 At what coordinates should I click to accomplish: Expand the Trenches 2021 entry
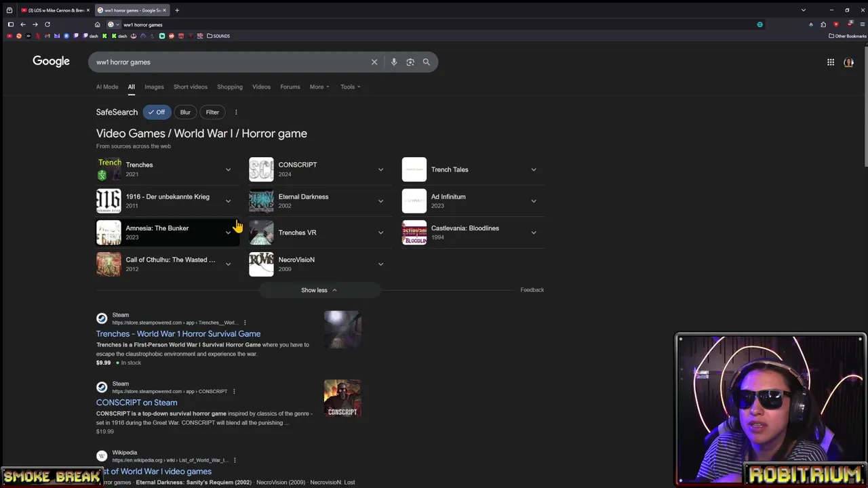pos(228,169)
